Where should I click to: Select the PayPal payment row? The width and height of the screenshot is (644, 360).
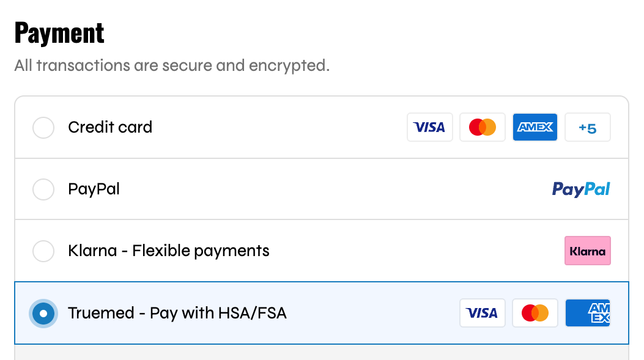click(x=245, y=189)
